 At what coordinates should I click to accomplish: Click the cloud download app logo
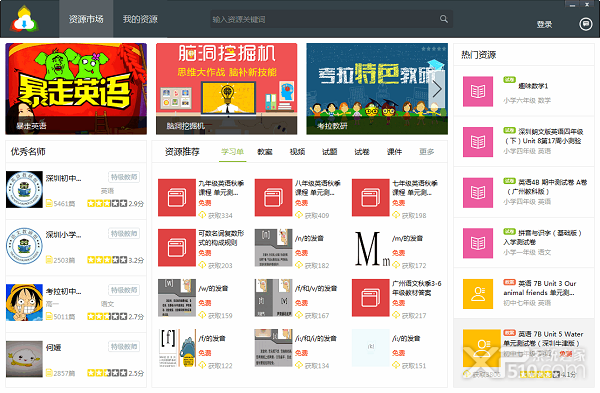pyautogui.click(x=24, y=19)
